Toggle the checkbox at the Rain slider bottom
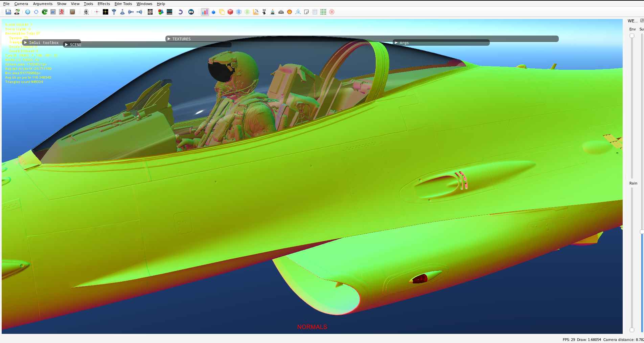This screenshot has height=343, width=644. pyautogui.click(x=632, y=330)
